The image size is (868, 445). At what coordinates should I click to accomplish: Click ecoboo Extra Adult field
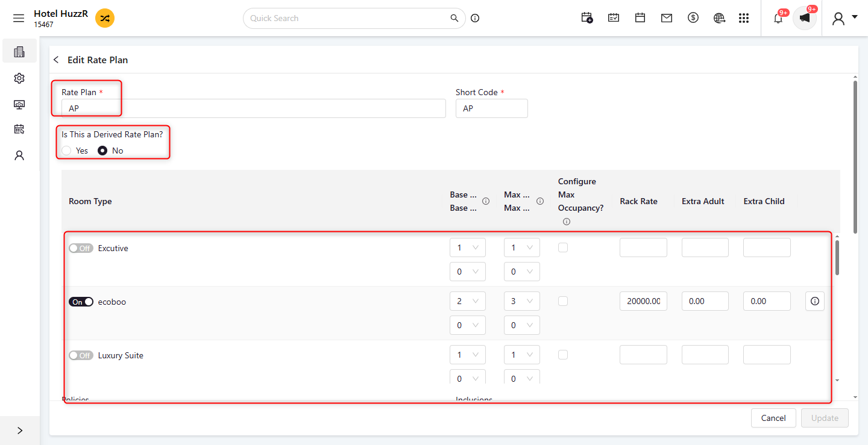coord(705,301)
